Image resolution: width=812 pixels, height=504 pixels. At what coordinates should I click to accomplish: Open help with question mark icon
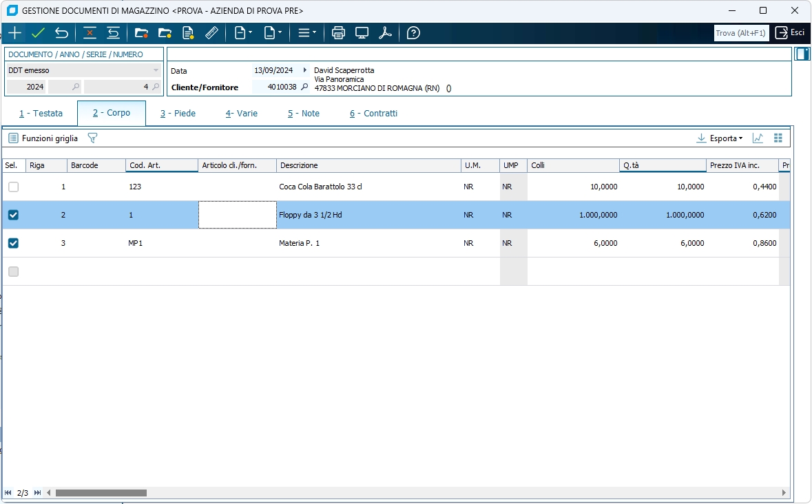(413, 33)
